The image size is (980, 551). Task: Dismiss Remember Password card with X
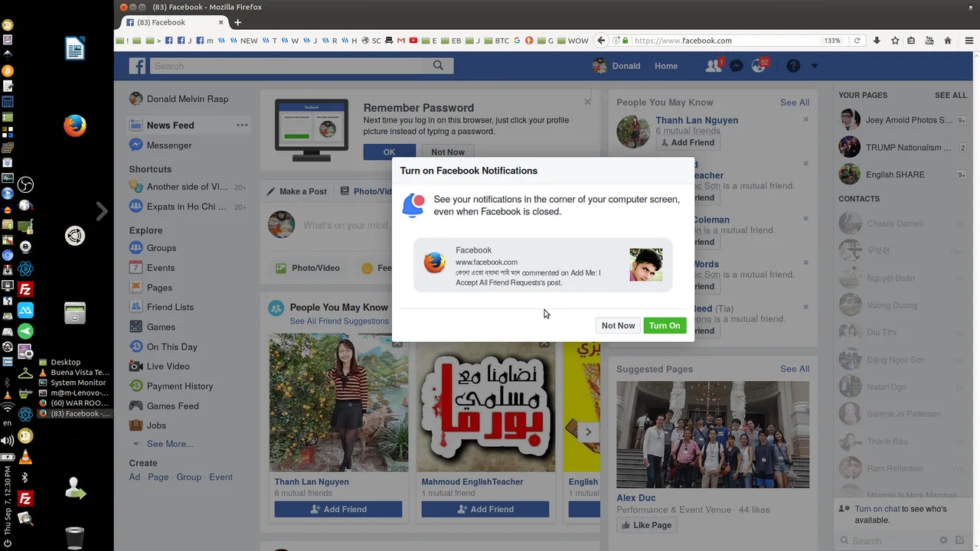coord(587,102)
